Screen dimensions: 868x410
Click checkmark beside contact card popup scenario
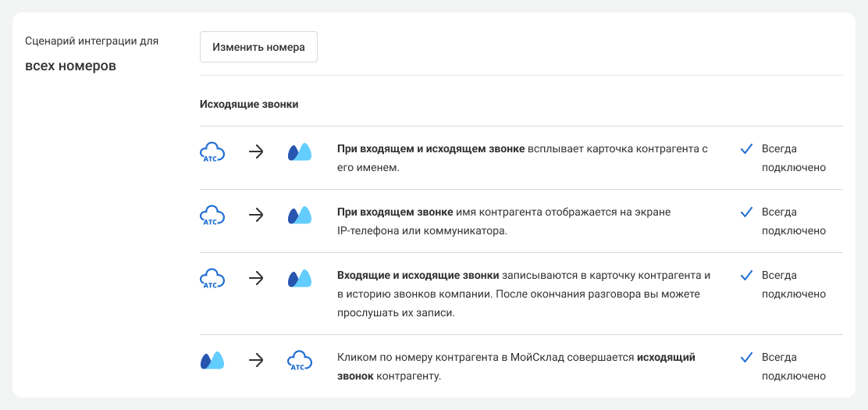[x=746, y=148]
